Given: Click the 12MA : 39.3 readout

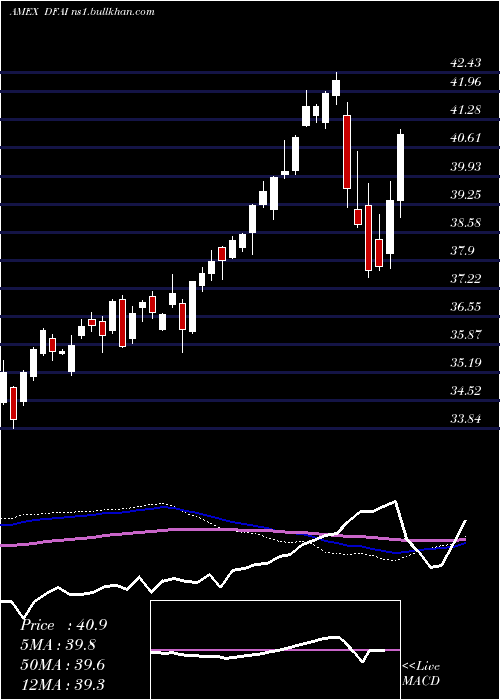Looking at the screenshot, I should click(63, 684).
